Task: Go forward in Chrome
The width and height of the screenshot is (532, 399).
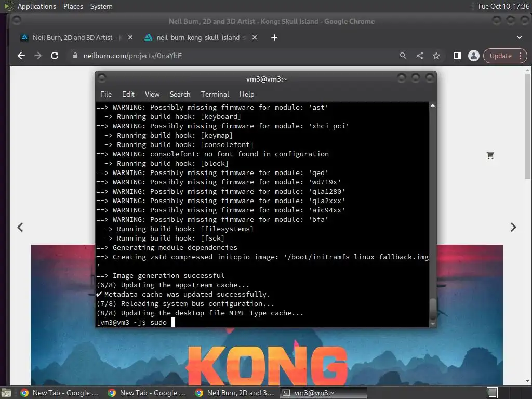Action: point(38,56)
